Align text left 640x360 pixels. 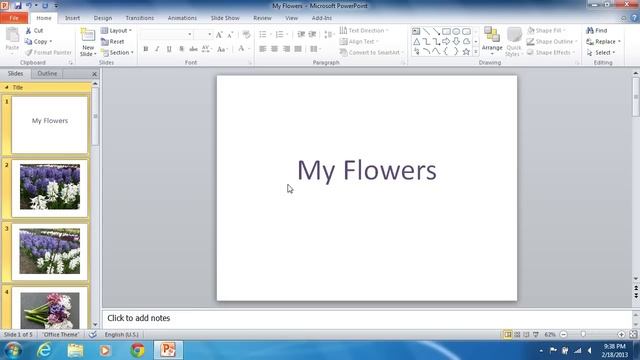click(x=262, y=49)
